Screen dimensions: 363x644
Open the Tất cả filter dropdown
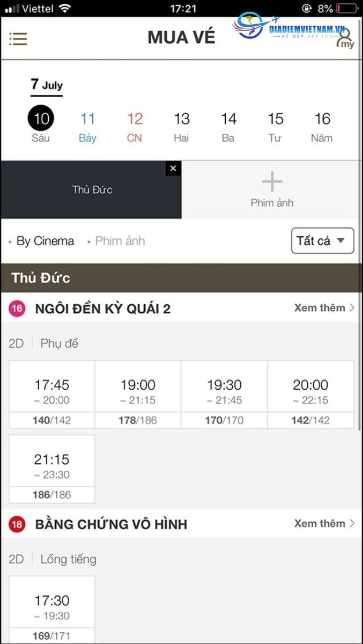click(x=322, y=241)
